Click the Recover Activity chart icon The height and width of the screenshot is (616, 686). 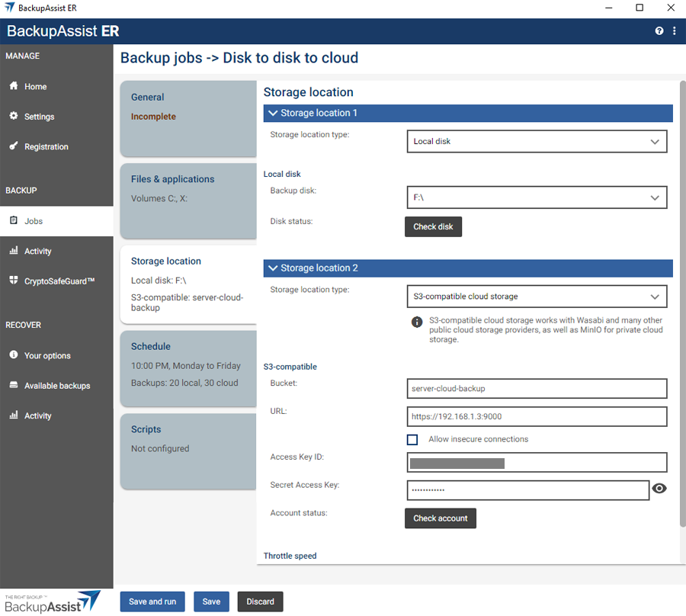pyautogui.click(x=14, y=415)
